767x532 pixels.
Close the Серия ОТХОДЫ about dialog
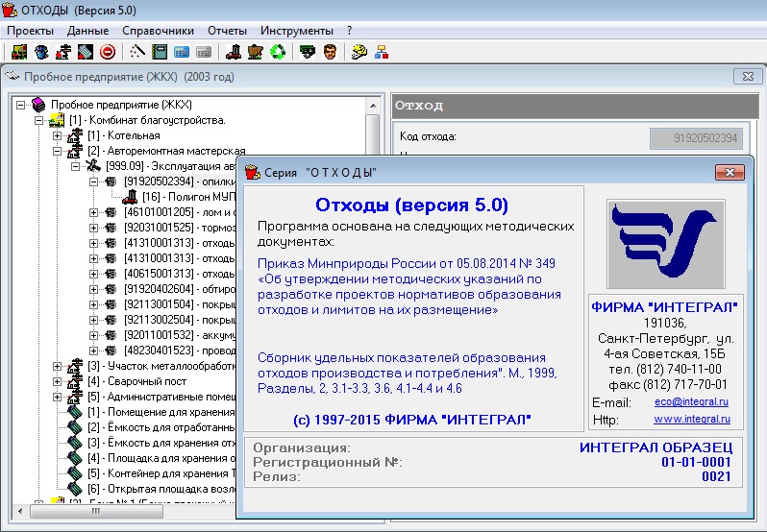[x=730, y=172]
